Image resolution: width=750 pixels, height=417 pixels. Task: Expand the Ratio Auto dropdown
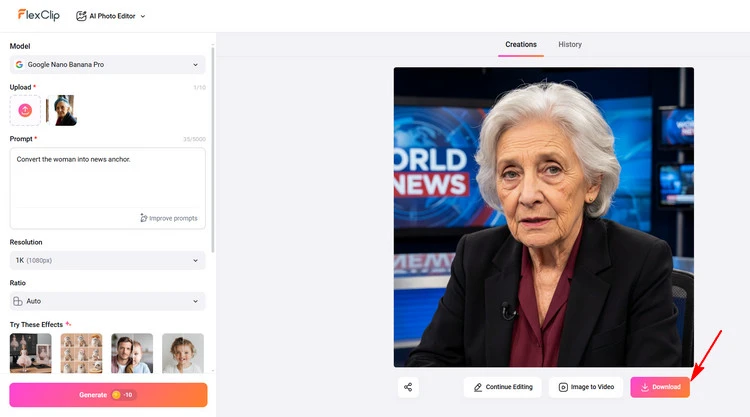coord(108,301)
